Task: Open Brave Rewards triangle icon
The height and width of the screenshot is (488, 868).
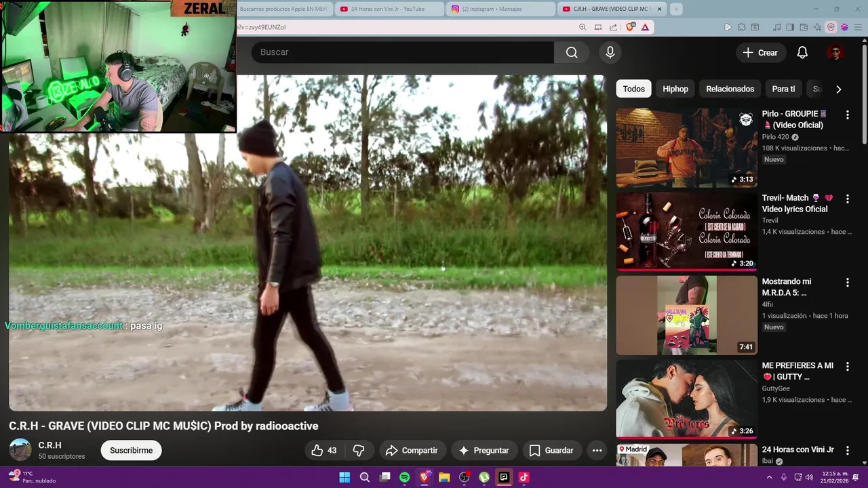Action: click(645, 27)
